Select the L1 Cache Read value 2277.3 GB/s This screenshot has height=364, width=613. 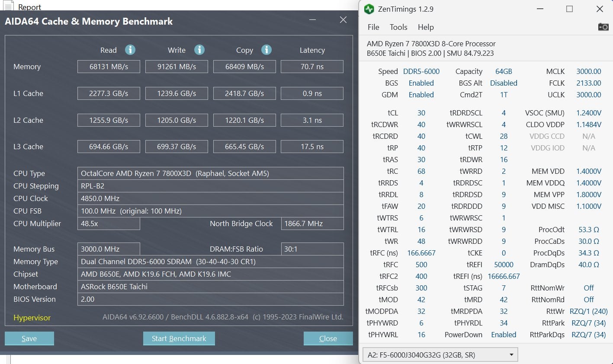[x=109, y=93]
